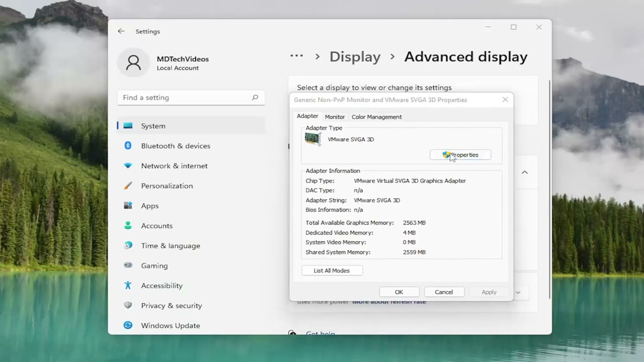Viewport: 644px width, 362px height.
Task: Open Gaming settings category
Action: pyautogui.click(x=191, y=265)
